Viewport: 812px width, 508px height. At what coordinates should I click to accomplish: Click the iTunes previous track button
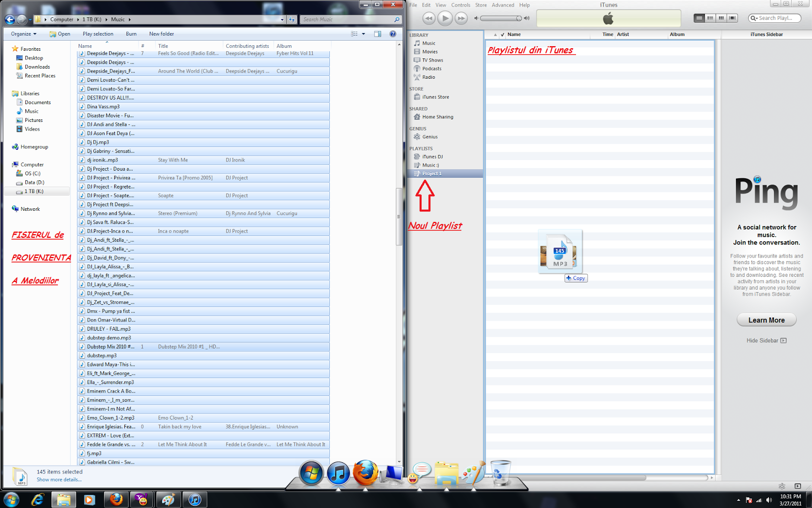click(429, 18)
